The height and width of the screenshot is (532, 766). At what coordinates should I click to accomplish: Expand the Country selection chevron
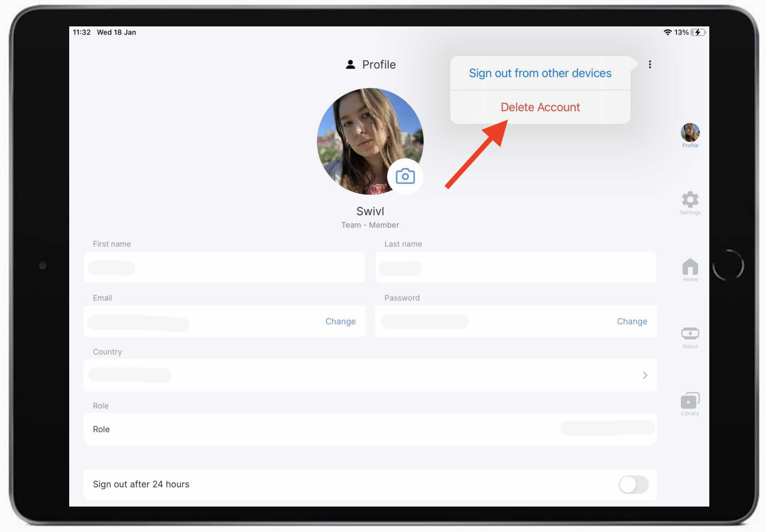645,375
